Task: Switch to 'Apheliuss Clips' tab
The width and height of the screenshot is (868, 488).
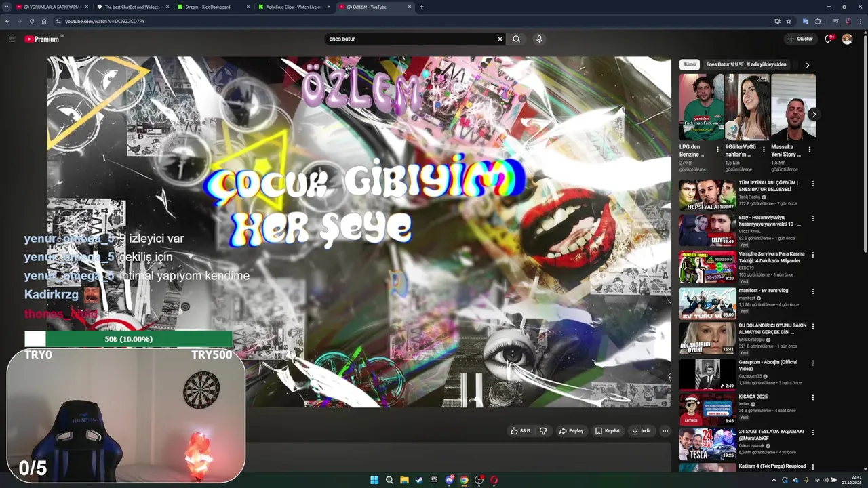Action: pyautogui.click(x=293, y=7)
